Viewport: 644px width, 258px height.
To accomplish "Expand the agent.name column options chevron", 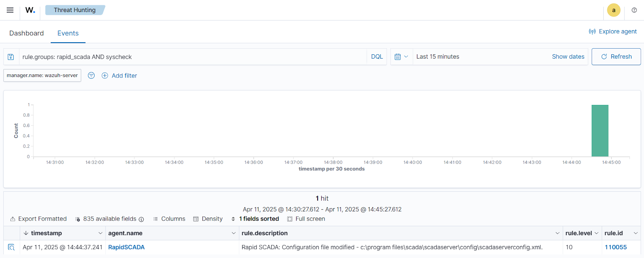I will pyautogui.click(x=233, y=233).
